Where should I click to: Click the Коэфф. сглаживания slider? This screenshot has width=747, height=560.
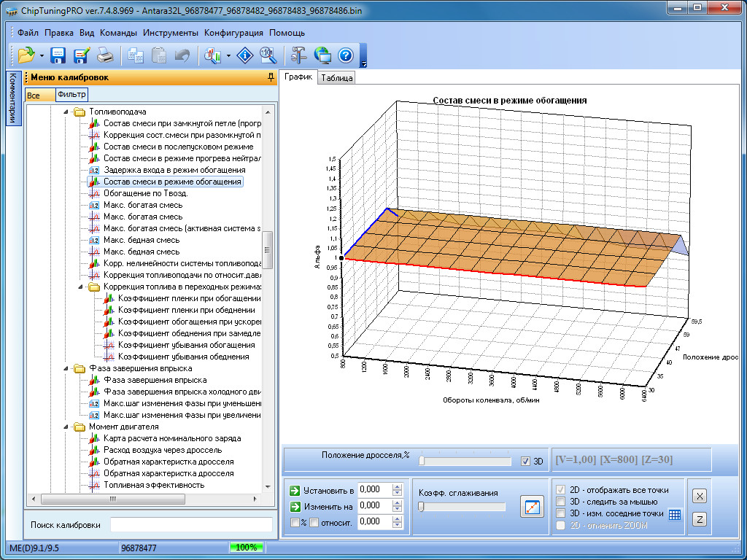461,507
